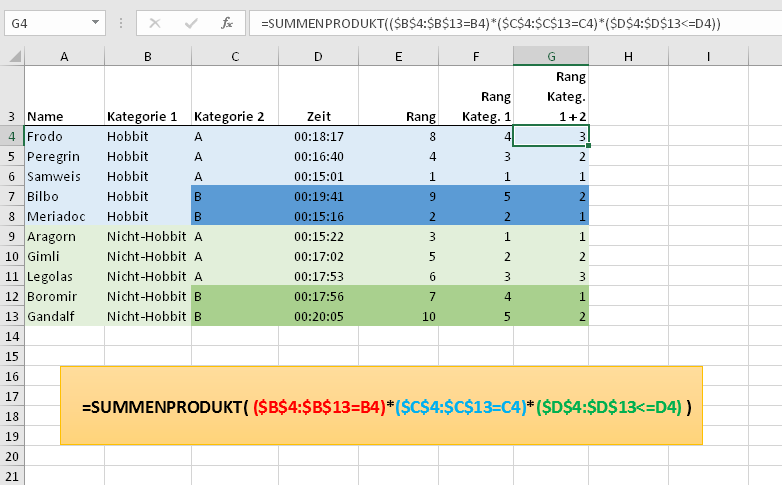The height and width of the screenshot is (485, 782).
Task: Click Bilbo's dark blue Kategorie 2 cell
Action: [x=233, y=196]
